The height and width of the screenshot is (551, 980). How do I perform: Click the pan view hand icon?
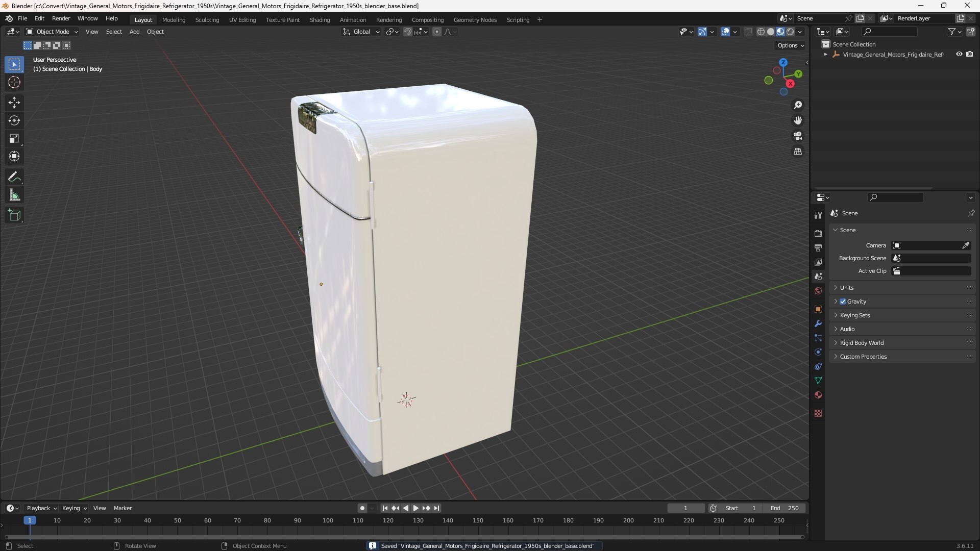(x=798, y=120)
